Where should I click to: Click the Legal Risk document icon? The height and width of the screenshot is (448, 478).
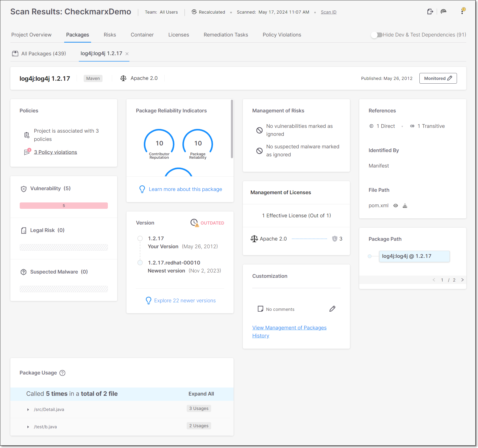pyautogui.click(x=24, y=230)
